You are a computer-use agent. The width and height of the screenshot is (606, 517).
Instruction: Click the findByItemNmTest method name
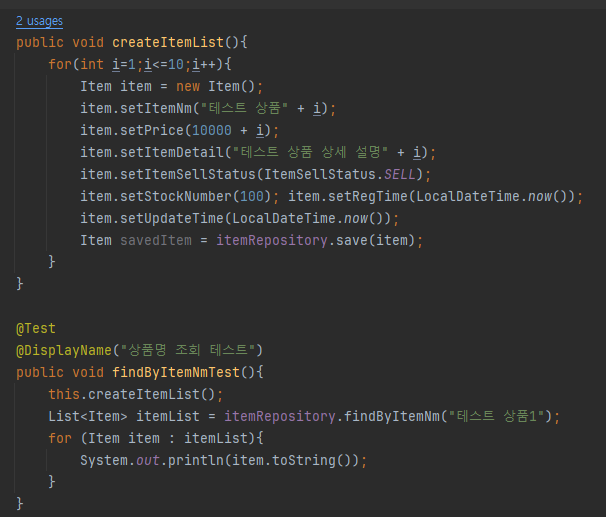tap(176, 372)
